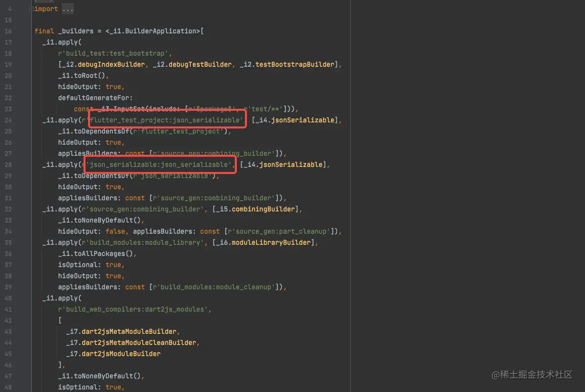
Task: Click dart2jsMetaModuleCleanBuilder identifier
Action: tap(139, 343)
